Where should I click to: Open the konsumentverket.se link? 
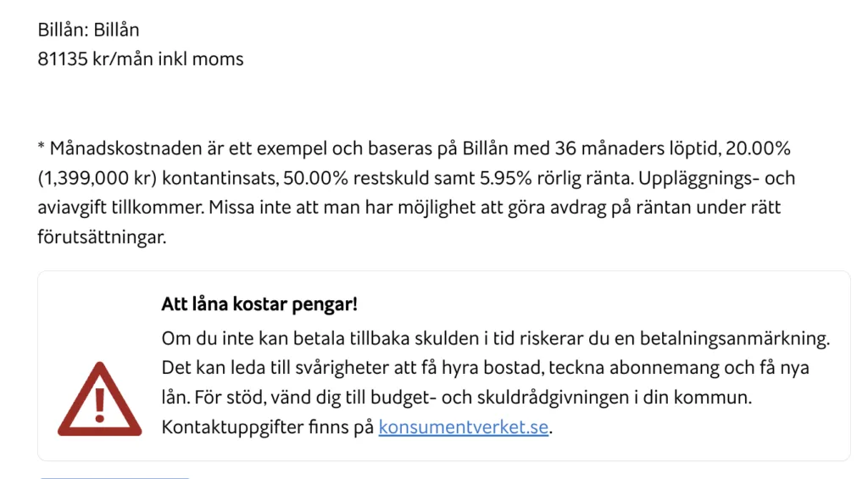pos(464,427)
